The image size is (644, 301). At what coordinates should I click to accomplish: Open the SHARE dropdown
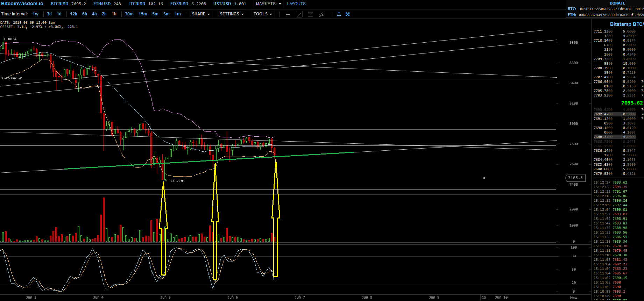pyautogui.click(x=201, y=14)
